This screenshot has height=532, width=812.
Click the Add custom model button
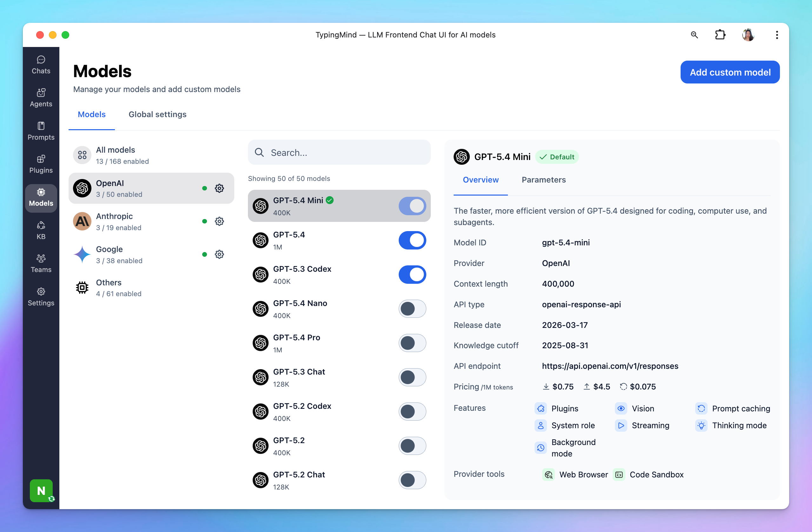(730, 72)
